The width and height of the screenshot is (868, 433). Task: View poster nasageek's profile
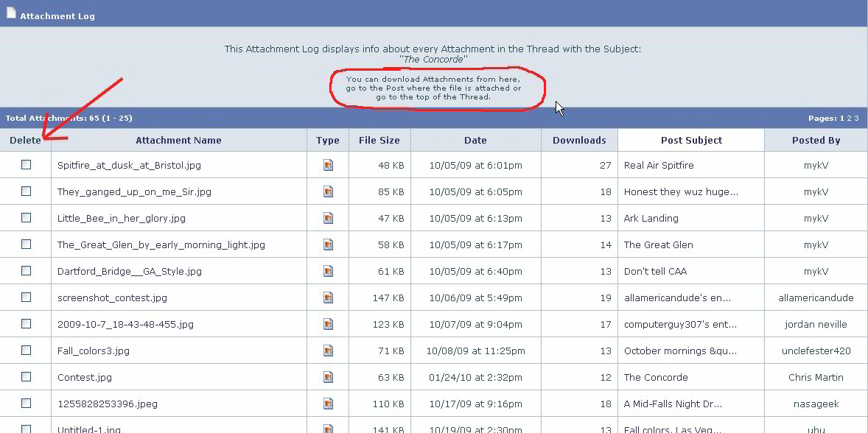click(x=816, y=404)
